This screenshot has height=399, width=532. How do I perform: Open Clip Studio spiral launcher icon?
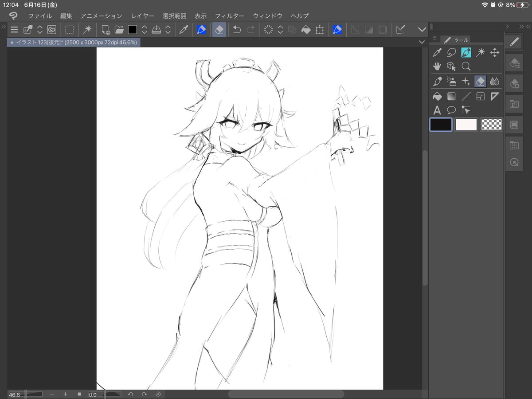(x=52, y=30)
